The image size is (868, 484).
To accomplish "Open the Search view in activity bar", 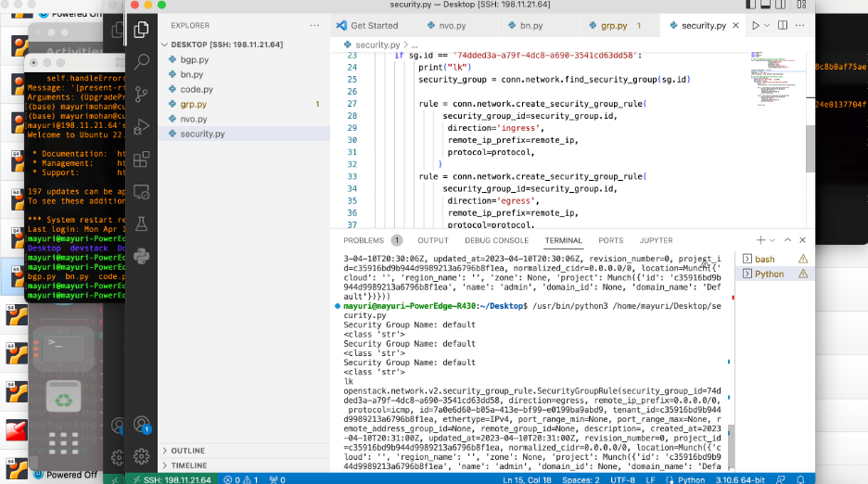I will click(x=141, y=61).
